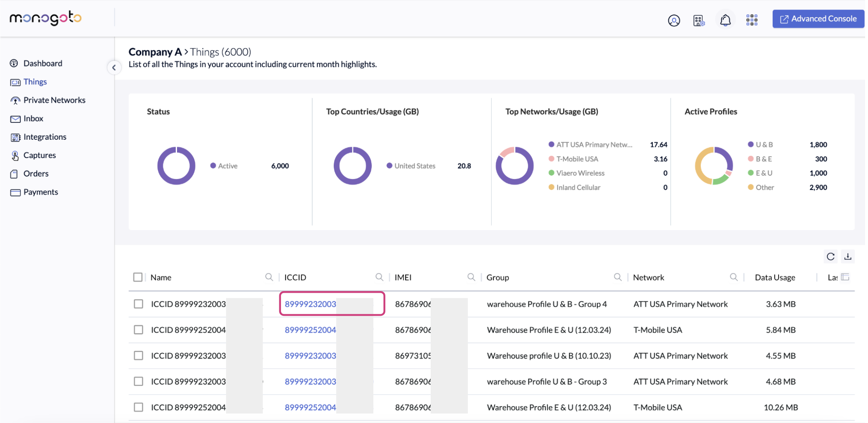The height and width of the screenshot is (423, 868).
Task: Click the search icon in Name column
Action: (269, 277)
